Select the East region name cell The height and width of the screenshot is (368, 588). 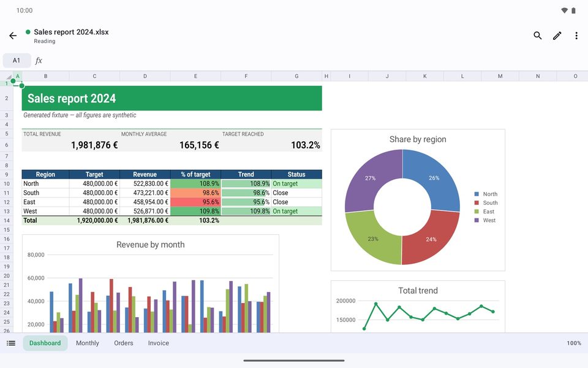coord(45,202)
